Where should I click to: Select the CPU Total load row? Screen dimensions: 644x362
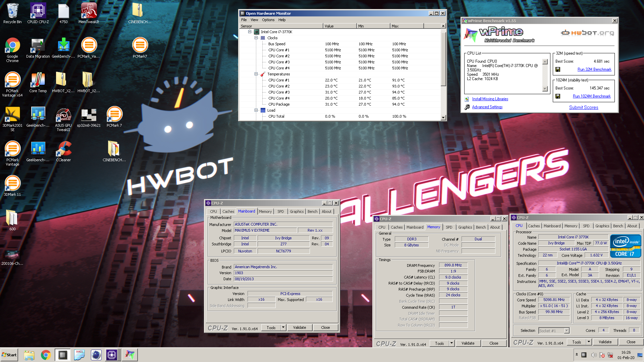tap(340, 116)
